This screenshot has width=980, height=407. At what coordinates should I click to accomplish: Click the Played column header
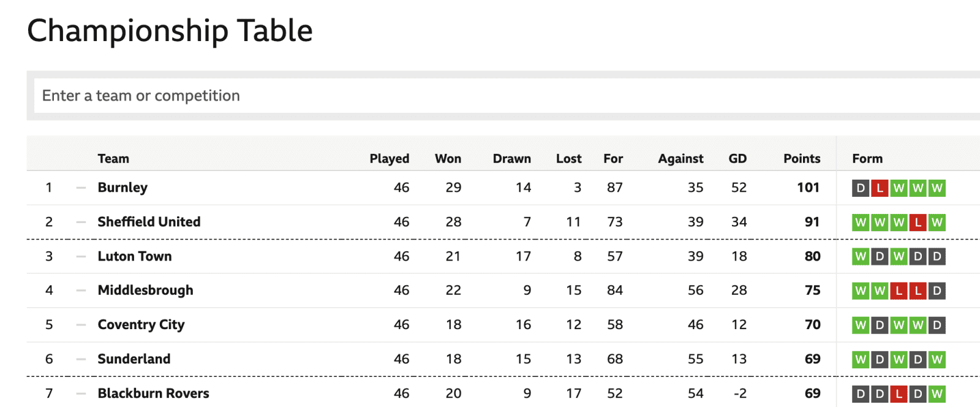pos(389,159)
